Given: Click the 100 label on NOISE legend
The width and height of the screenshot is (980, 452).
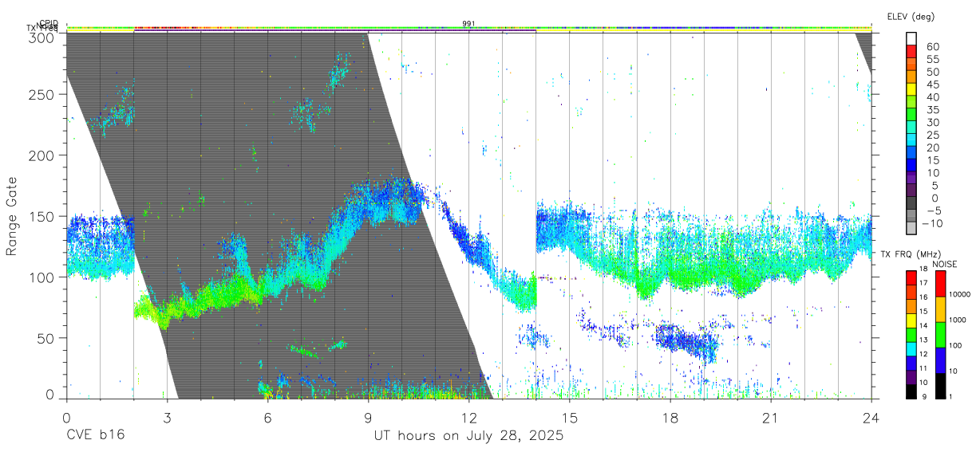Looking at the screenshot, I should click(955, 346).
